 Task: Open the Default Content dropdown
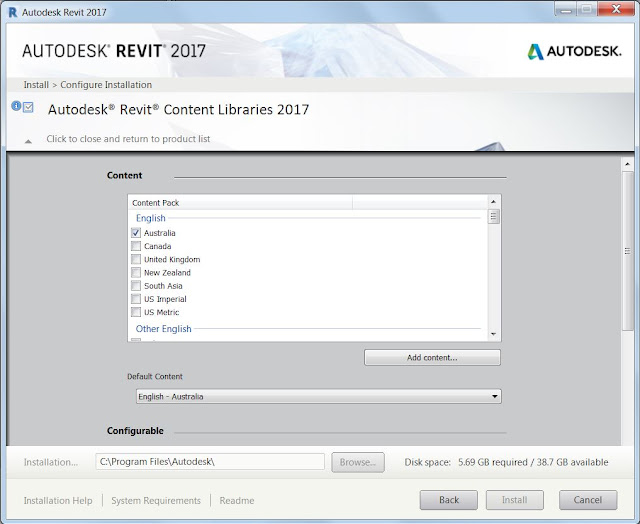319,396
